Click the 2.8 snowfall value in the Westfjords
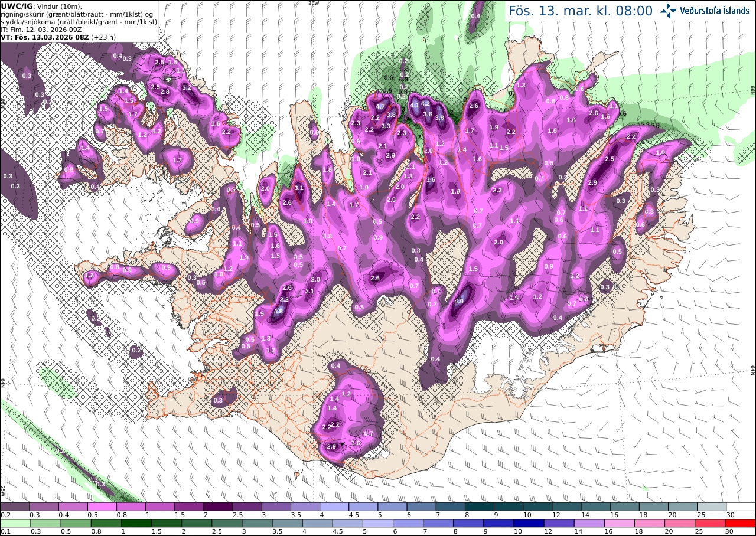This screenshot has width=756, height=536. pos(165,91)
